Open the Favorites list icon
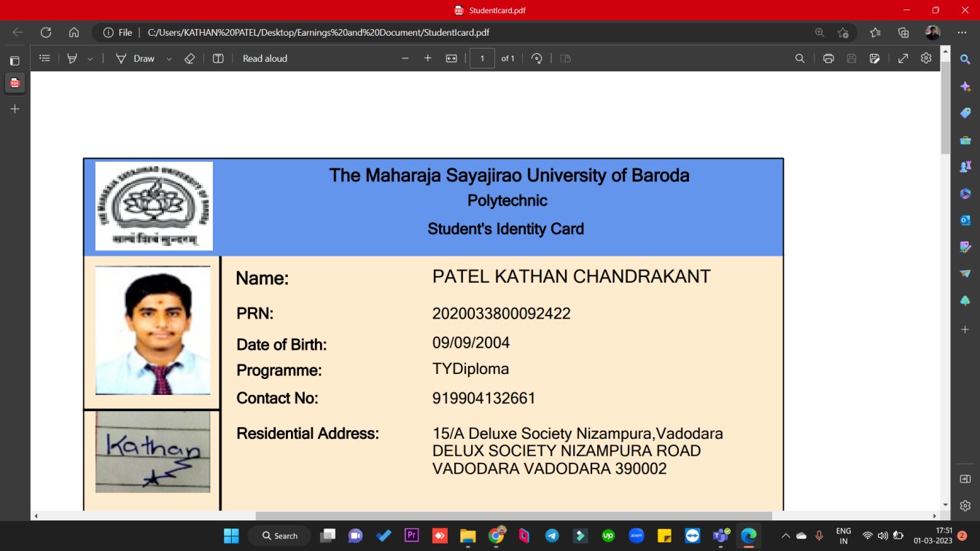 click(875, 32)
